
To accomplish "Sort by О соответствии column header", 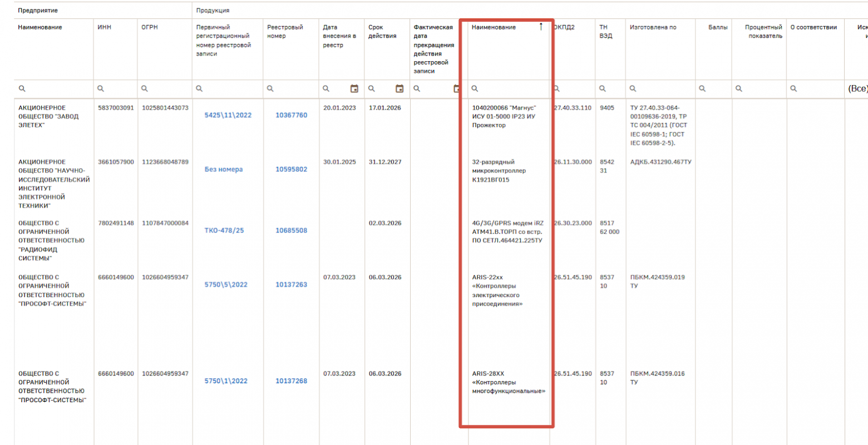I will tap(813, 27).
